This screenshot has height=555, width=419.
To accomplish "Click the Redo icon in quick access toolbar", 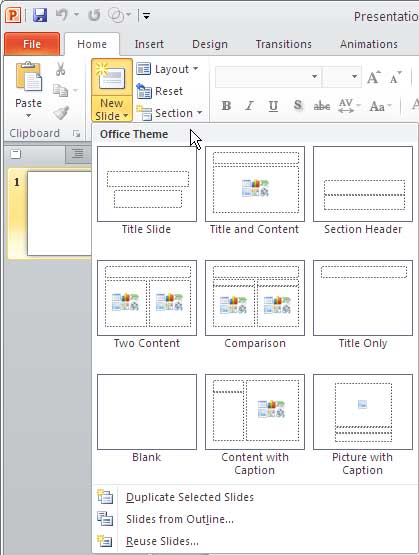I will (x=94, y=15).
